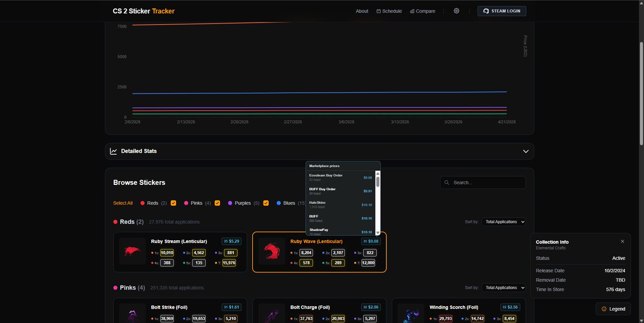The height and width of the screenshot is (323, 644).
Task: Select the ShadowPay marketplace row
Action: click(341, 231)
